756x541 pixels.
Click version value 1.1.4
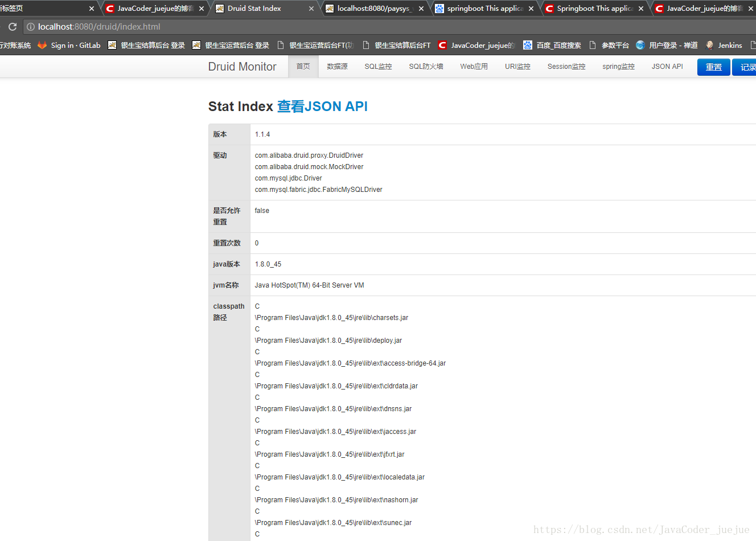[262, 134]
